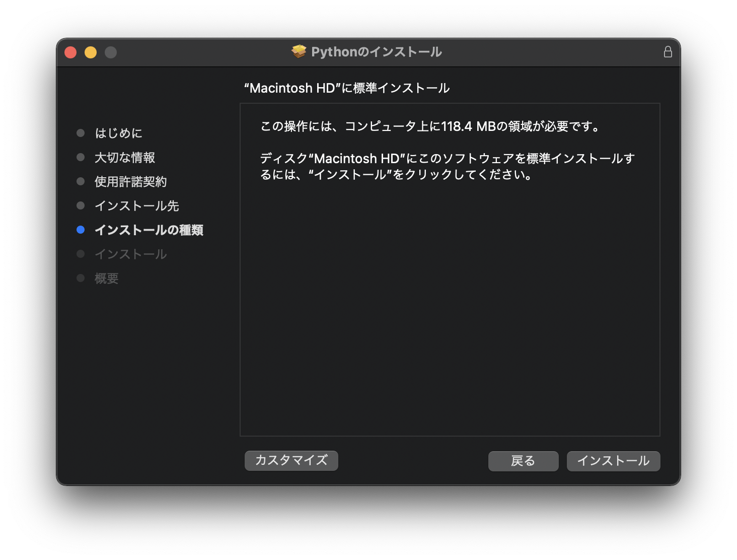This screenshot has width=737, height=560.
Task: Click the window title Pythonのインストール
Action: click(x=377, y=52)
